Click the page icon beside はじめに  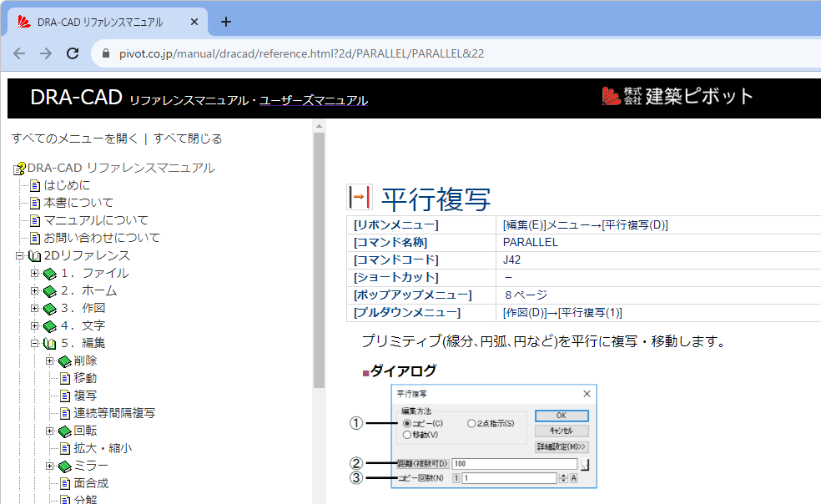(35, 186)
